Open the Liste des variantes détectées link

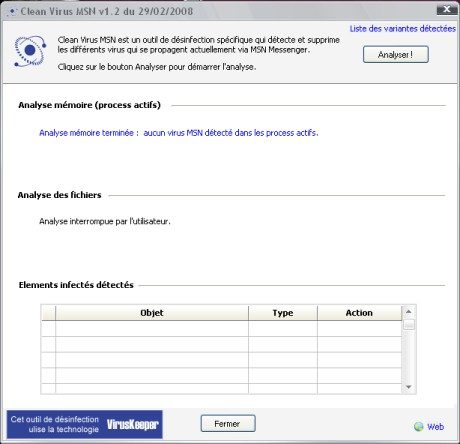[403, 29]
